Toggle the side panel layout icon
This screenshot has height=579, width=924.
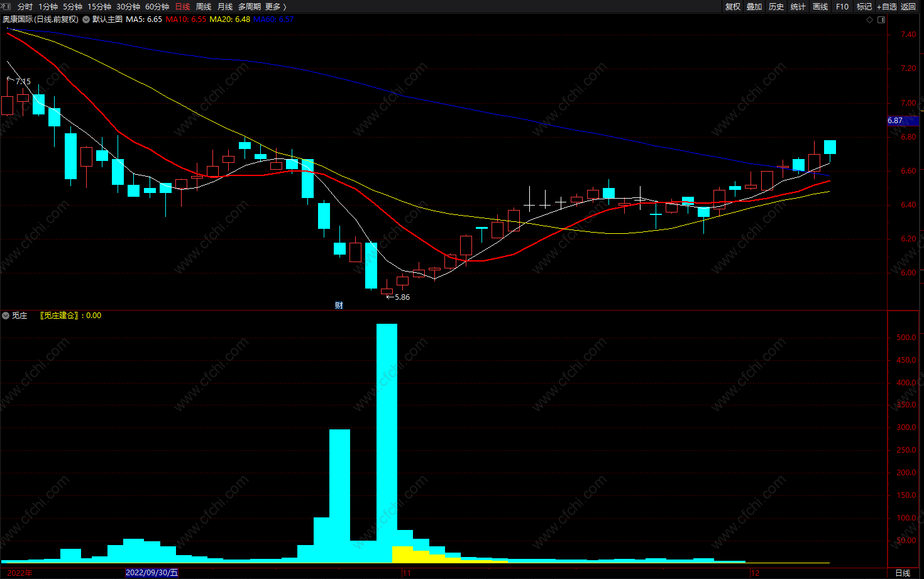point(881,19)
